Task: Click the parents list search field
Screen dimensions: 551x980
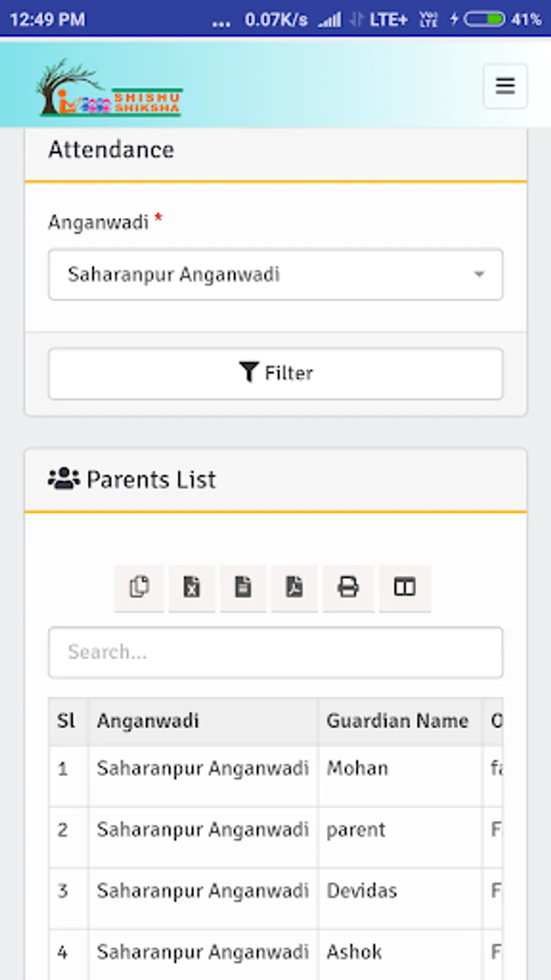Action: pos(275,652)
